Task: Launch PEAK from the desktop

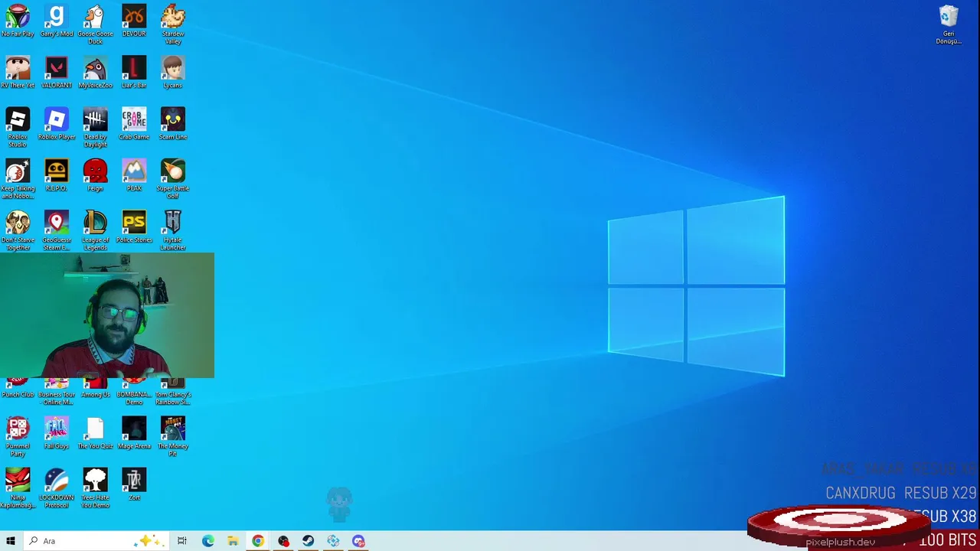Action: (x=134, y=175)
